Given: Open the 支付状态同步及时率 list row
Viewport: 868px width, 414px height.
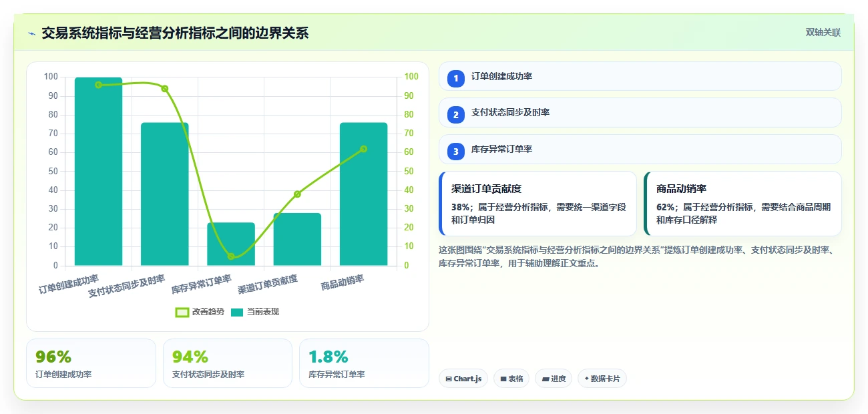Looking at the screenshot, I should [x=640, y=113].
